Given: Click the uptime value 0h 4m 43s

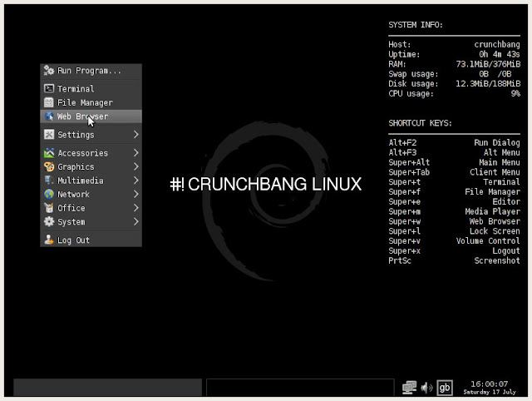Looking at the screenshot, I should (x=500, y=54).
